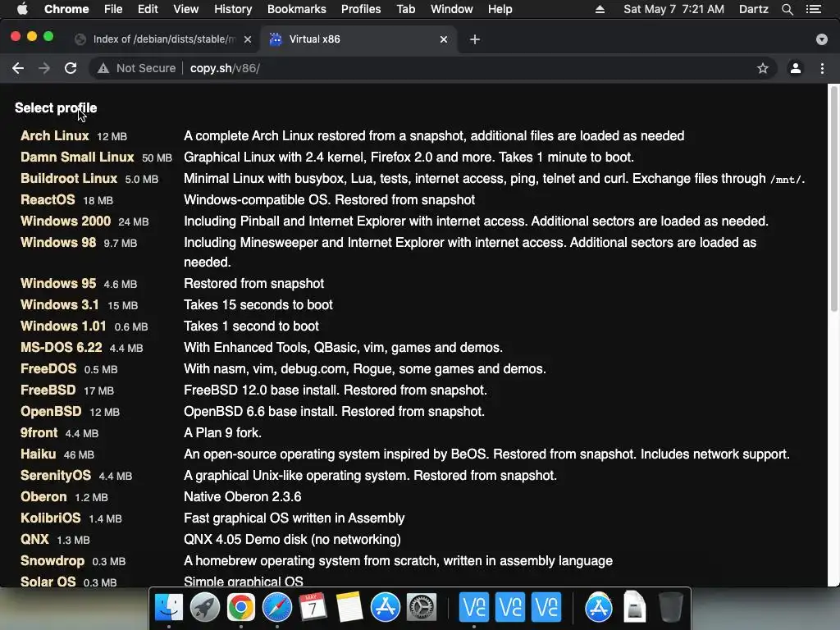This screenshot has width=840, height=630.
Task: Boot the FreeDOS profile
Action: point(48,369)
